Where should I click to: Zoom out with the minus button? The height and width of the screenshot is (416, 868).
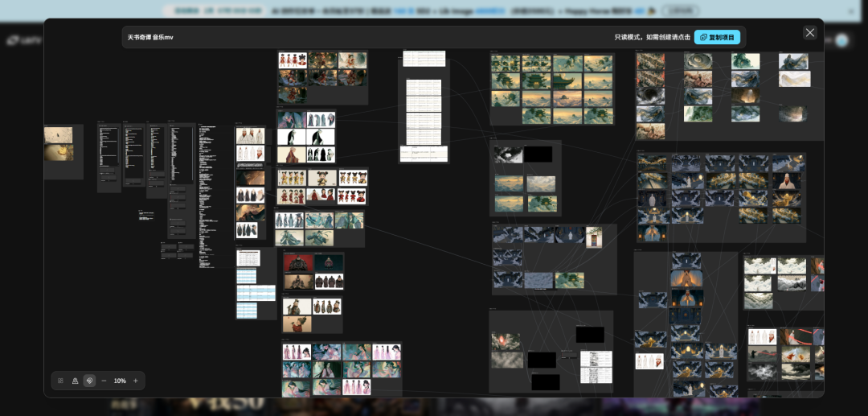point(104,381)
